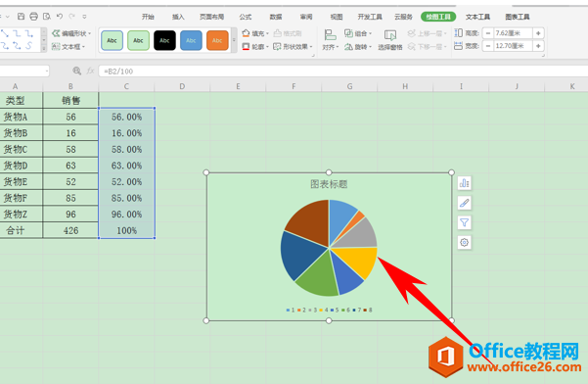Select cell showing 96.00%

(x=127, y=215)
